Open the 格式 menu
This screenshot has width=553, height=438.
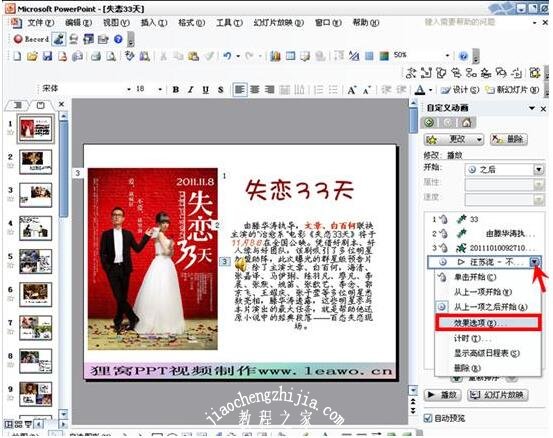(192, 23)
